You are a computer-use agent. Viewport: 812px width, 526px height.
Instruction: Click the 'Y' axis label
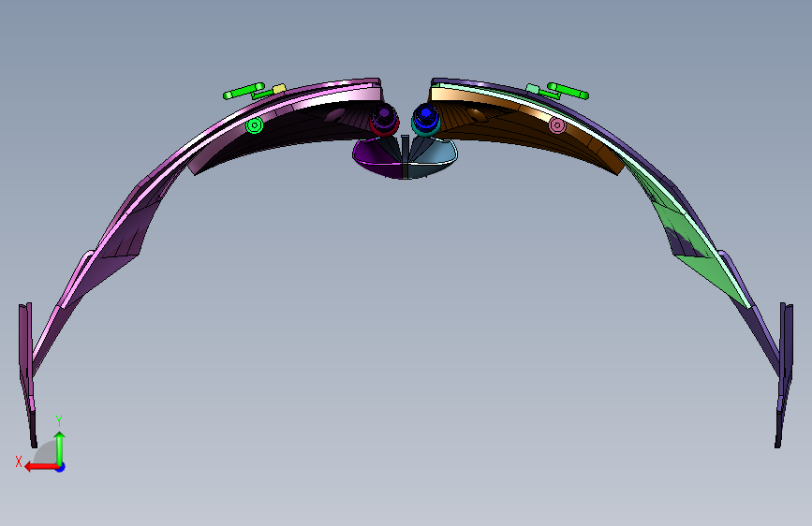[x=59, y=421]
